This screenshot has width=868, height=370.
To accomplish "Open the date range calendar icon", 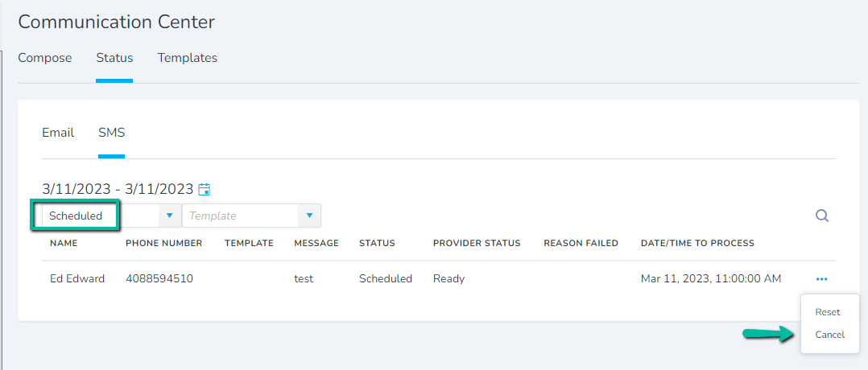I will coord(205,189).
